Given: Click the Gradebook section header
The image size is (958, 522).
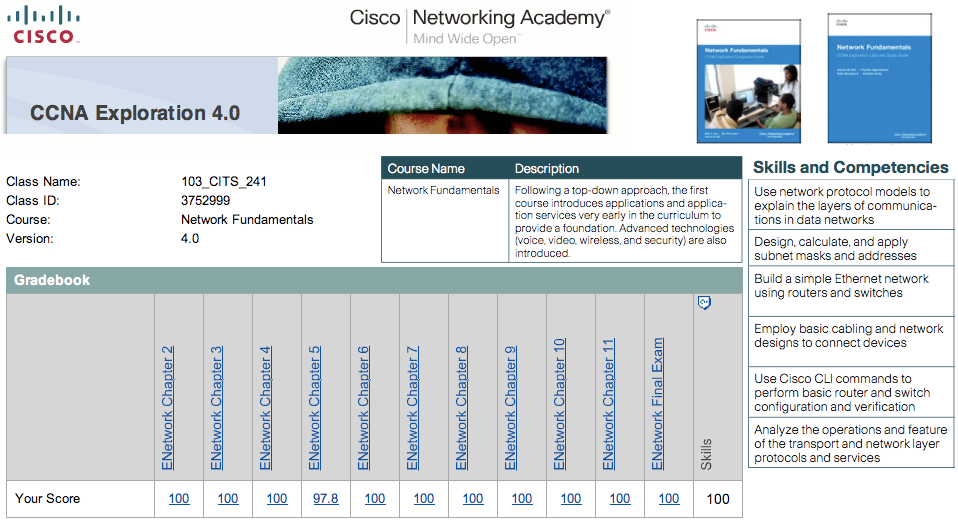Looking at the screenshot, I should tap(375, 280).
